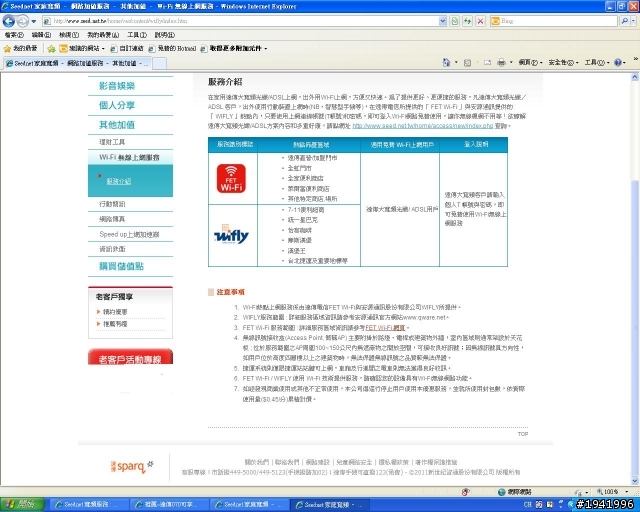Open the 我的最愛 menu in menu bar
This screenshot has height=512, width=640.
(x=103, y=35)
